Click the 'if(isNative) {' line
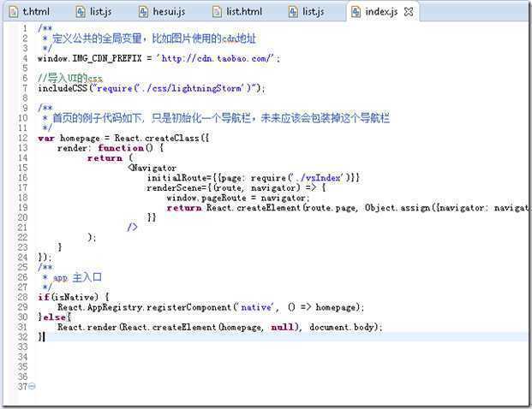The image size is (532, 409). [74, 297]
